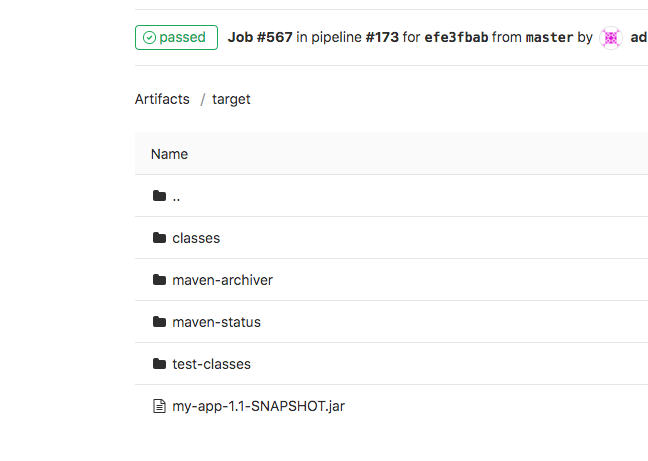Click the maven-archiver folder icon
Viewport: 648px width, 461px height.
160,280
